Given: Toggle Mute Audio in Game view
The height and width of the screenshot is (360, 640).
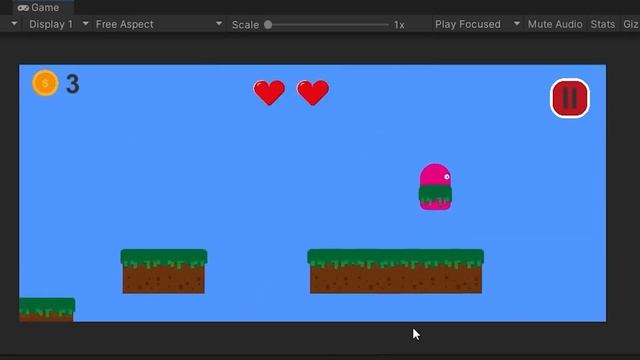Looking at the screenshot, I should click(555, 24).
